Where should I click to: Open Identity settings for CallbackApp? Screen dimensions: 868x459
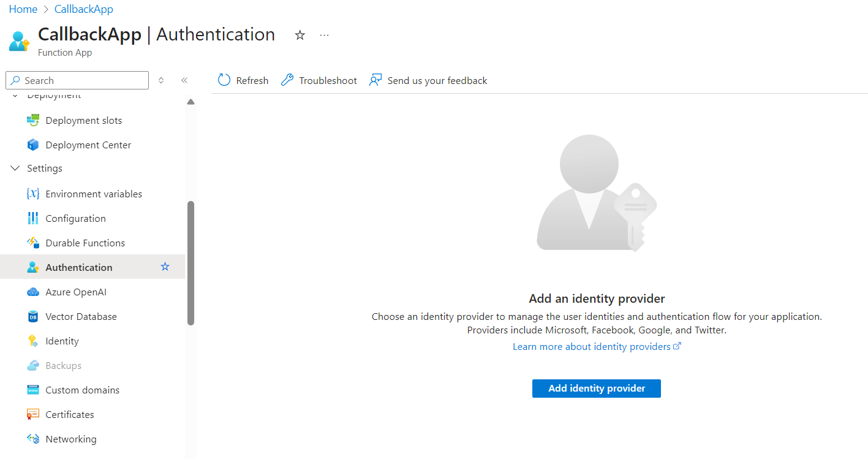pos(61,340)
